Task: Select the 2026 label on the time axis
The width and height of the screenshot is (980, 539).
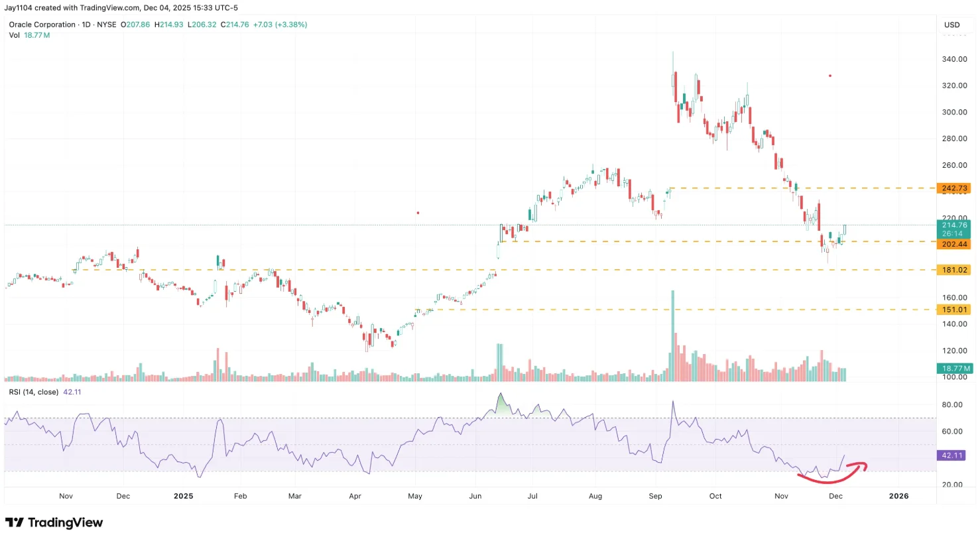Action: pos(898,495)
